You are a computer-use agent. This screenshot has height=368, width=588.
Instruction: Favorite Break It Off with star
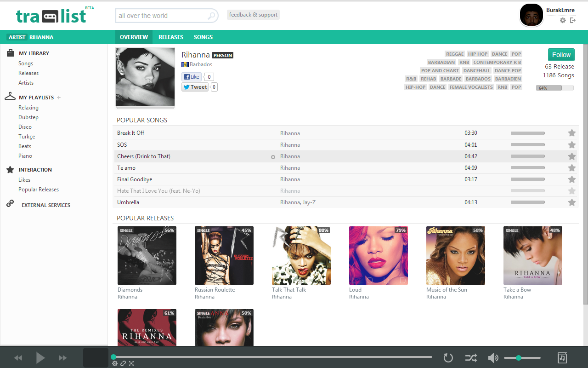point(572,133)
